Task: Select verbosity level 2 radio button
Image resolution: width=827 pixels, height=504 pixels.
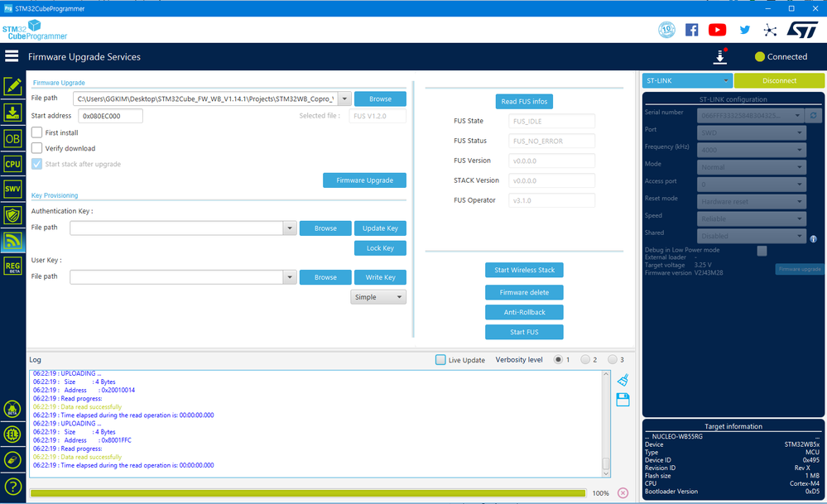Action: tap(585, 359)
